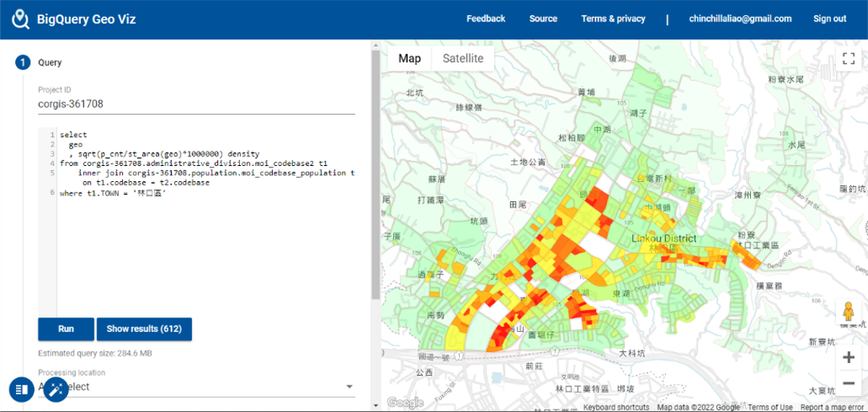Click the BigQuery Geo Viz logo icon
The image size is (868, 412).
click(21, 19)
